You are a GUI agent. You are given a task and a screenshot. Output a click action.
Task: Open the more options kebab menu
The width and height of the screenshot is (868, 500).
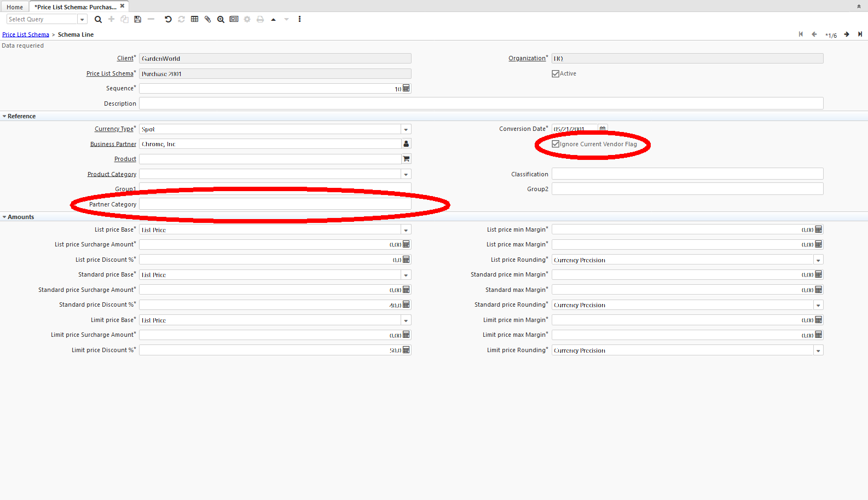pos(299,19)
